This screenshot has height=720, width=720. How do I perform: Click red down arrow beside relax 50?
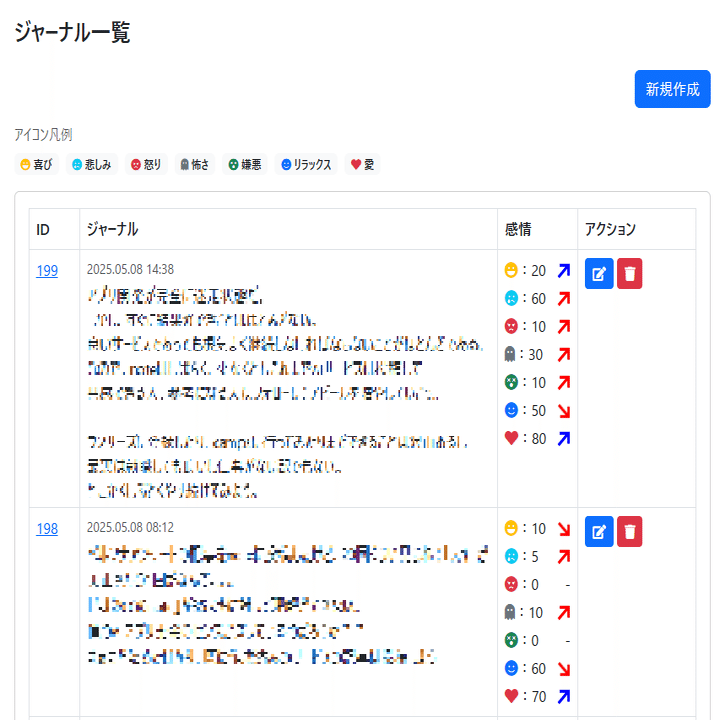coord(564,411)
